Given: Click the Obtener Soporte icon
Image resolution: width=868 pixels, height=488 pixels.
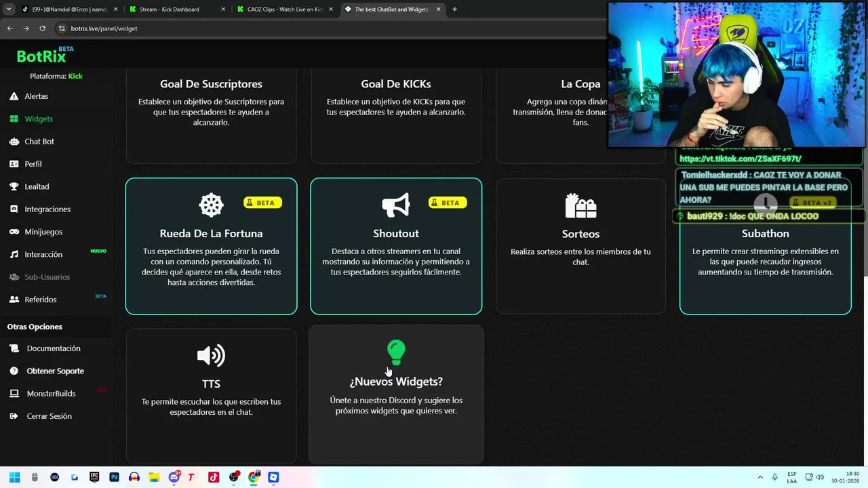Looking at the screenshot, I should click(14, 371).
